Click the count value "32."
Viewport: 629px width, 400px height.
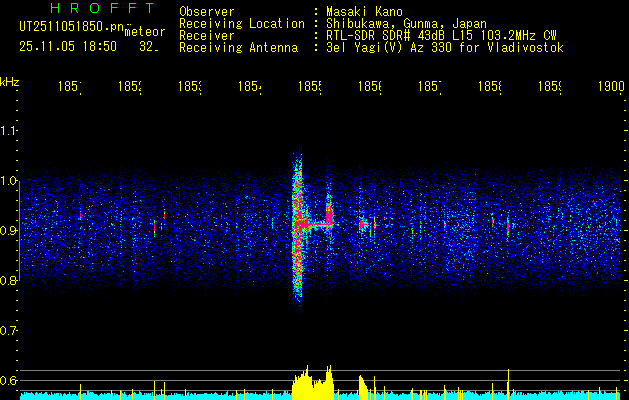(149, 47)
